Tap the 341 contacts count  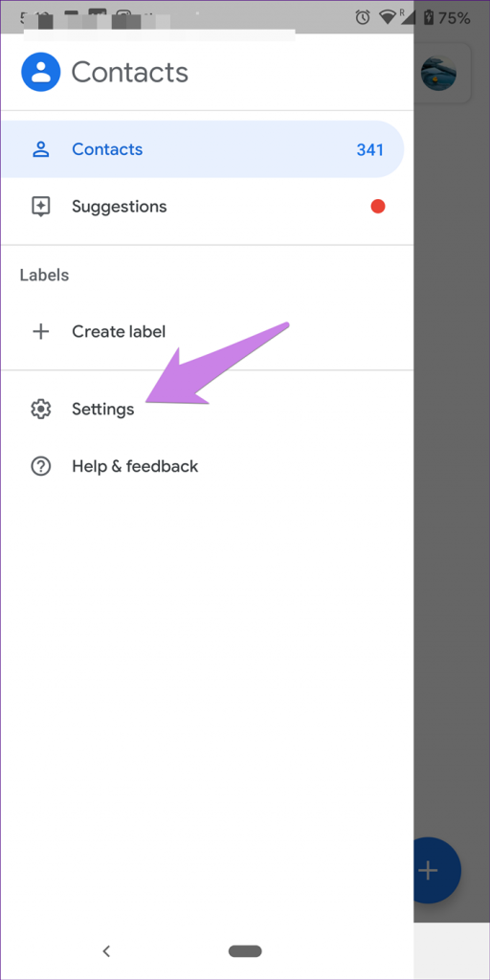pyautogui.click(x=370, y=150)
